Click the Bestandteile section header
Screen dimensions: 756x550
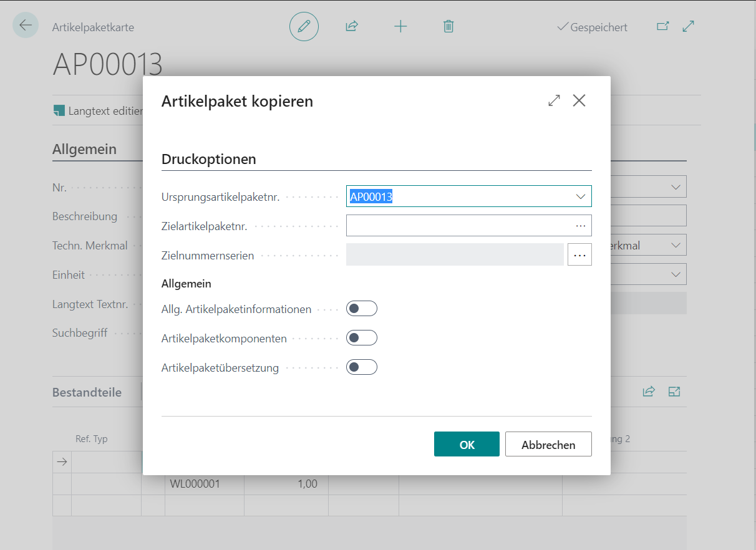point(87,392)
